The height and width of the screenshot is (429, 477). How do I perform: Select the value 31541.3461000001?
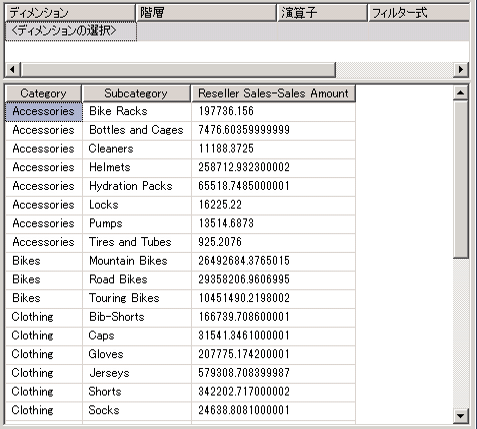(274, 336)
